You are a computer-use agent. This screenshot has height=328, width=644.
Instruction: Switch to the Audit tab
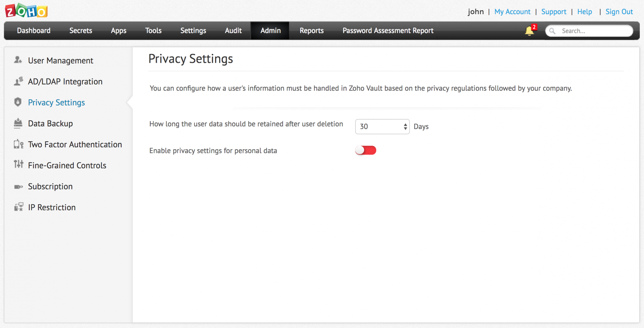[x=233, y=31]
